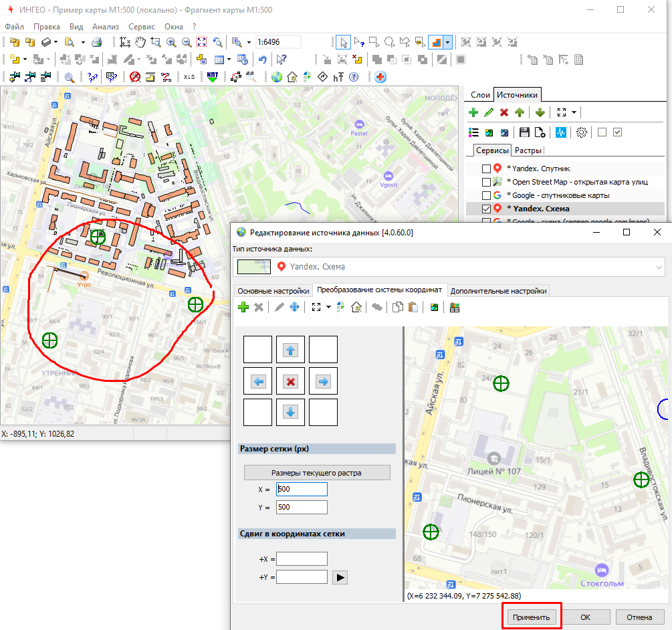
Task: Click the grid size X input field
Action: coord(302,489)
